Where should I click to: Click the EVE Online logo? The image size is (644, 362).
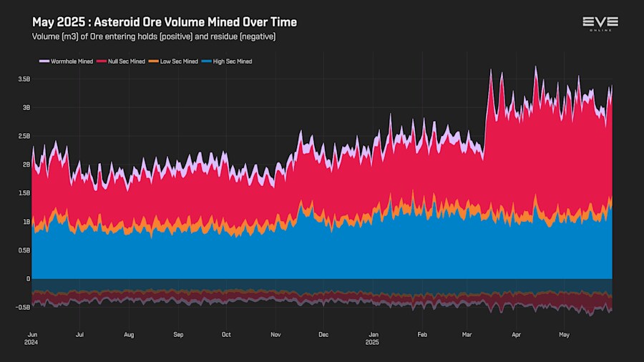(x=600, y=24)
